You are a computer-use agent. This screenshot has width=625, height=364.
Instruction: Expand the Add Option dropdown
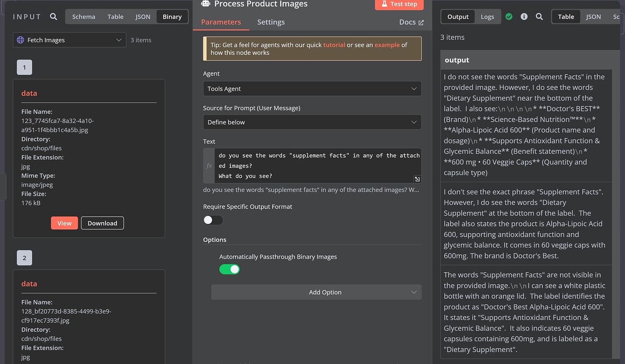[x=316, y=292]
